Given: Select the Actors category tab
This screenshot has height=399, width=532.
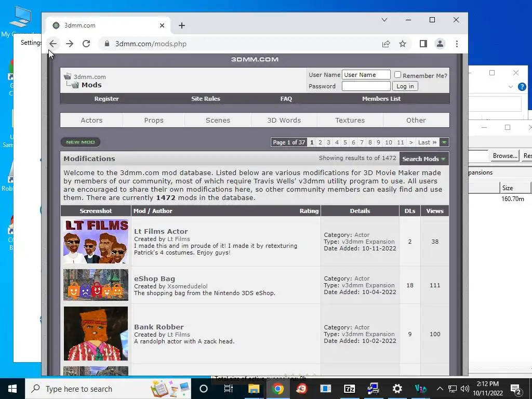Looking at the screenshot, I should pyautogui.click(x=91, y=120).
